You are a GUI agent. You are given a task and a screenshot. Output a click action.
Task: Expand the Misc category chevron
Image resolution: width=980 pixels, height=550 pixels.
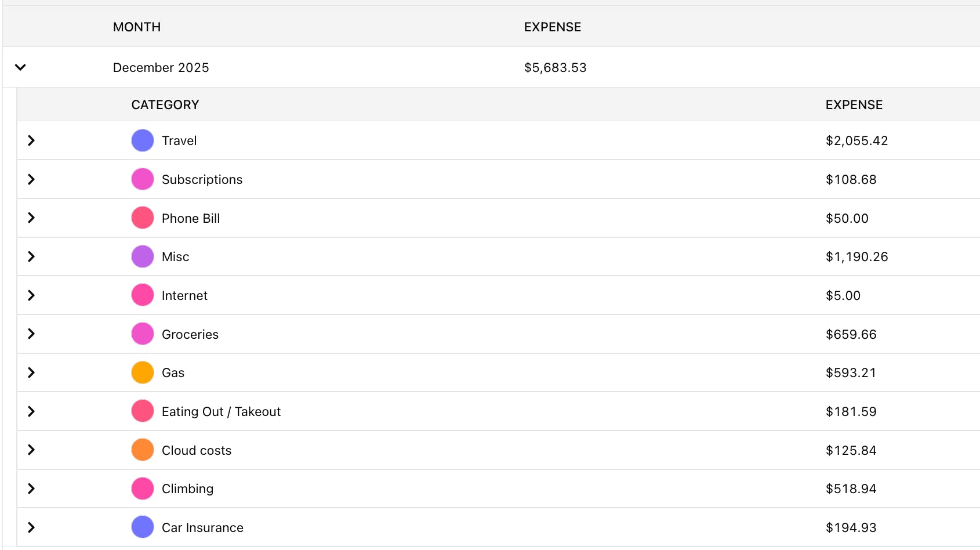pyautogui.click(x=31, y=256)
